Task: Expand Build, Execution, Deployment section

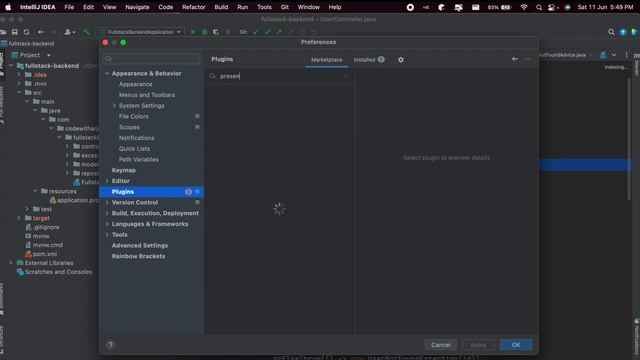Action: pos(107,213)
